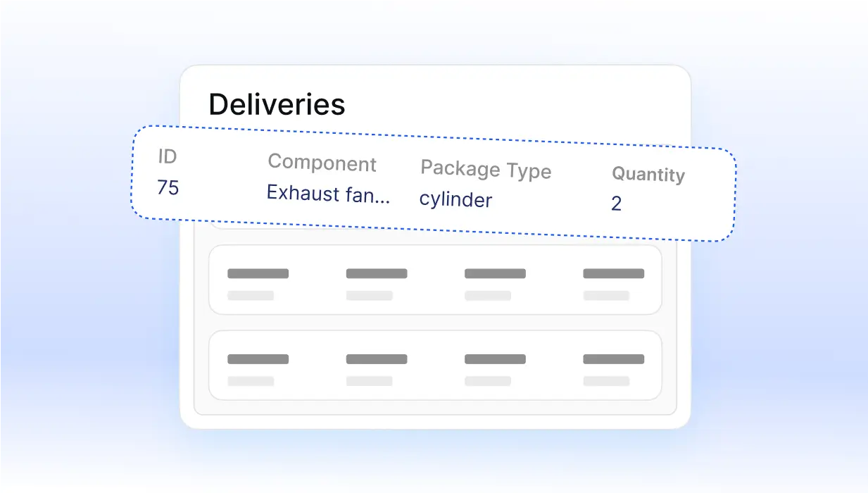Image resolution: width=868 pixels, height=493 pixels.
Task: Click last dark placeholder bar in middle row
Action: [613, 273]
